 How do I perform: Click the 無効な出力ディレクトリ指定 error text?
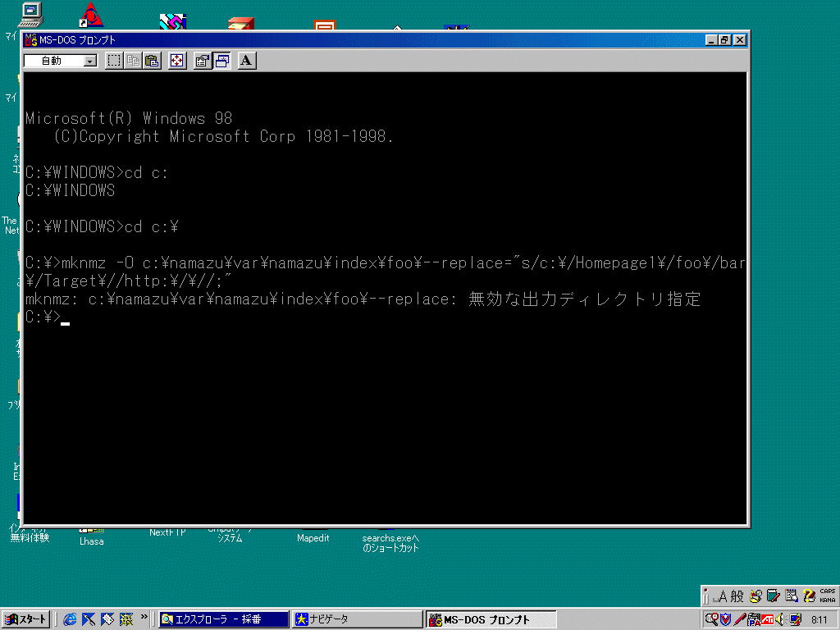click(584, 299)
